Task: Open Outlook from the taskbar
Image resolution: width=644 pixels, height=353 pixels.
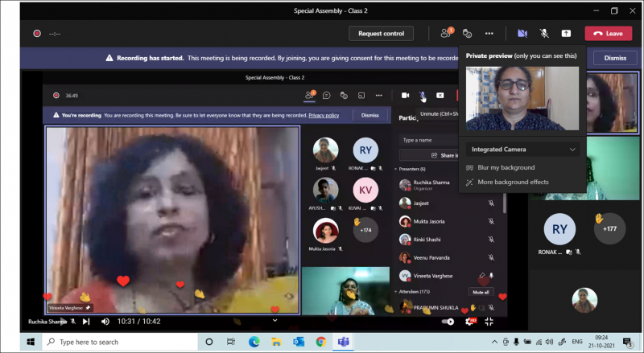Action: coord(299,342)
